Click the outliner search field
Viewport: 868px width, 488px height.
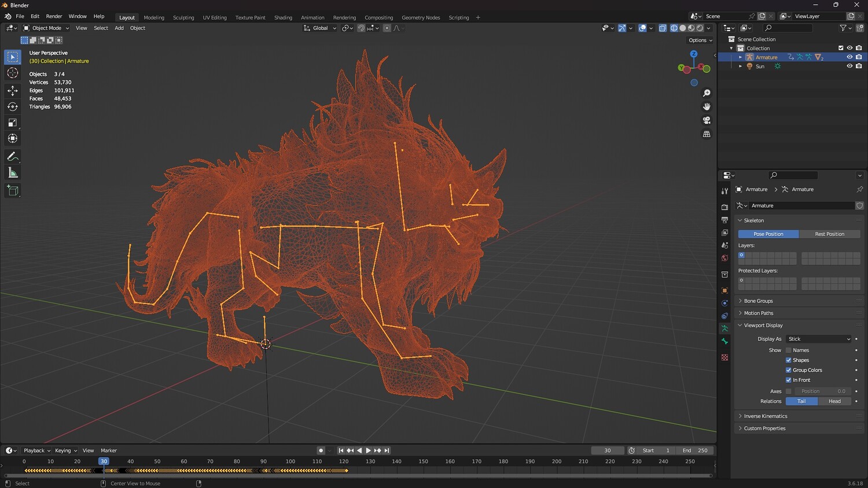pyautogui.click(x=788, y=28)
